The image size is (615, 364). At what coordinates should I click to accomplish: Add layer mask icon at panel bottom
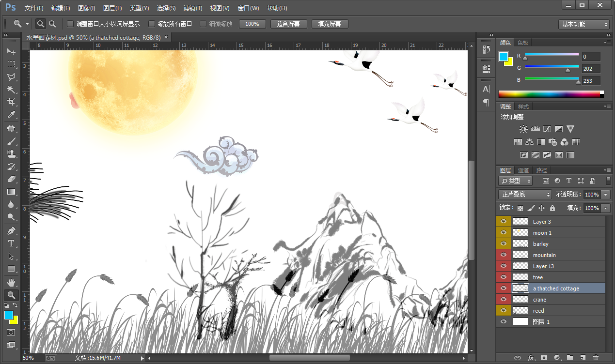point(544,358)
